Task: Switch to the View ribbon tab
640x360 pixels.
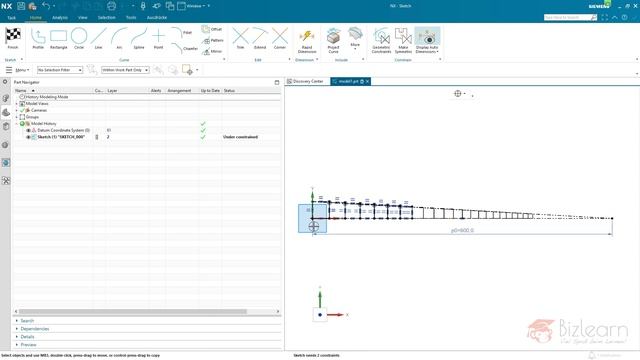Action: coord(82,18)
